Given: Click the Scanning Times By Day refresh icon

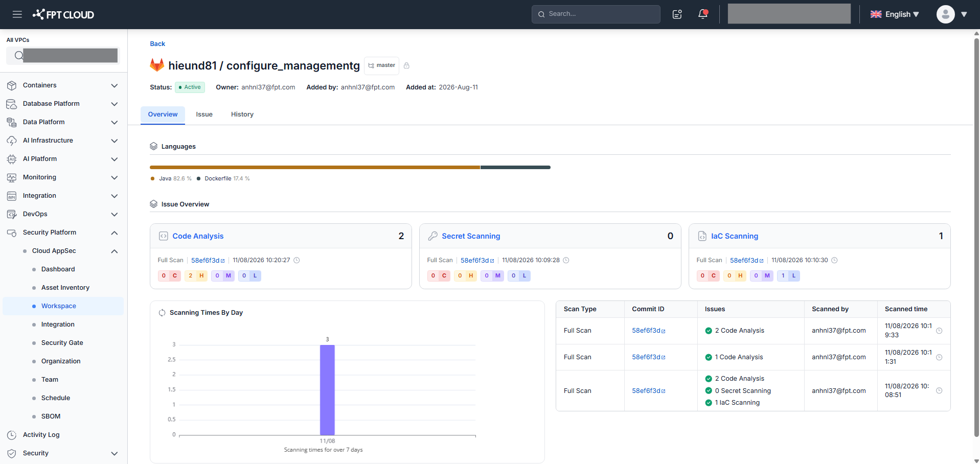Looking at the screenshot, I should pyautogui.click(x=162, y=313).
